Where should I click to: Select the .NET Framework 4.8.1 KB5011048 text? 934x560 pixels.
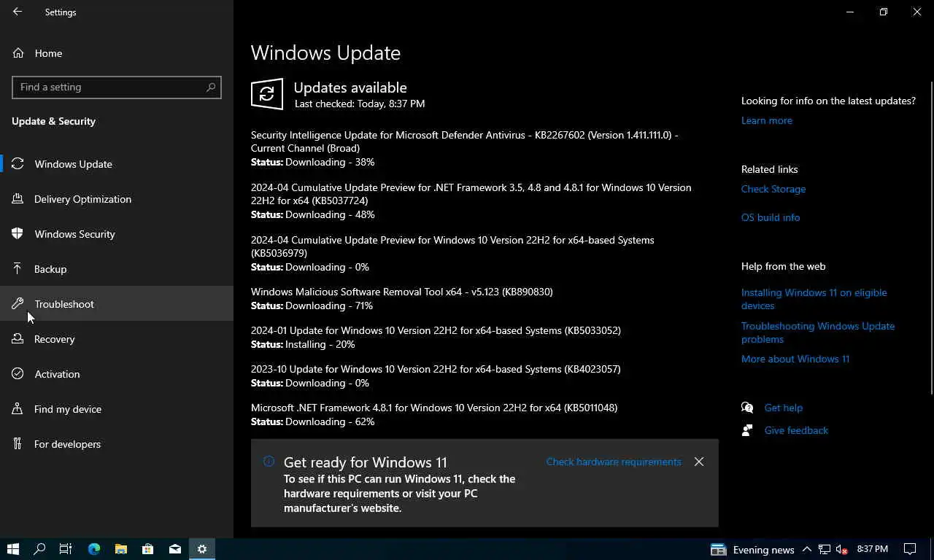(x=434, y=408)
